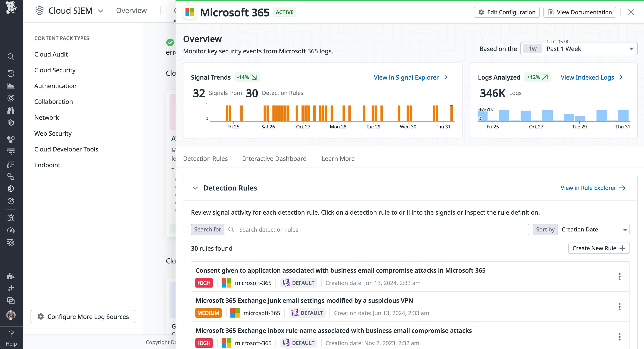
Task: Open the user avatar menu at sidebar bottom
Action: [x=11, y=315]
